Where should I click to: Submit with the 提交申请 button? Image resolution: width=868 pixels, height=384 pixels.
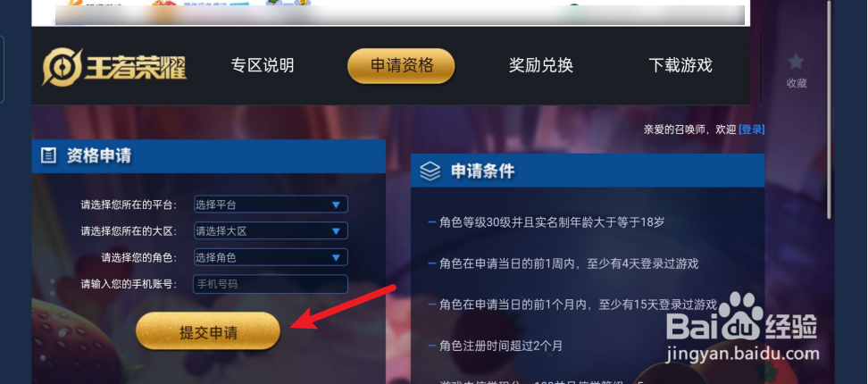click(x=208, y=331)
